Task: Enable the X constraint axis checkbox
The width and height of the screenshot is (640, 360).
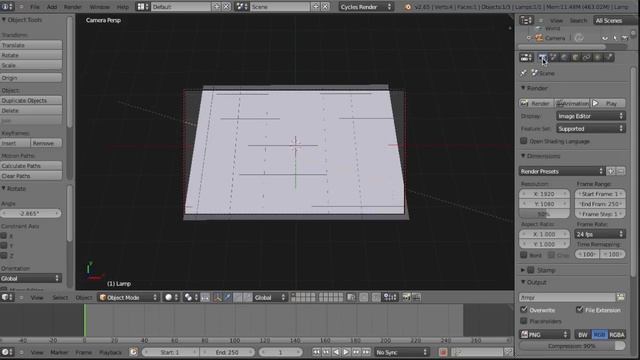Action: [x=4, y=236]
